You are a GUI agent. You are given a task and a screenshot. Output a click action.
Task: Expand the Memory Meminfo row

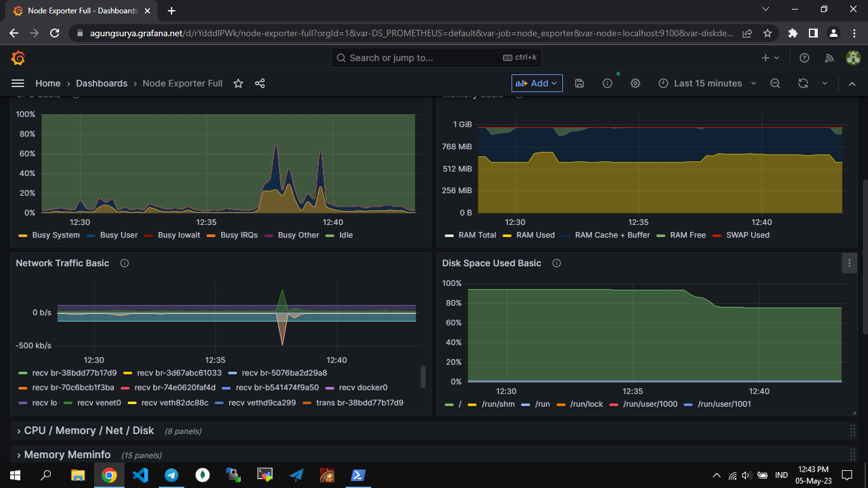(x=67, y=455)
